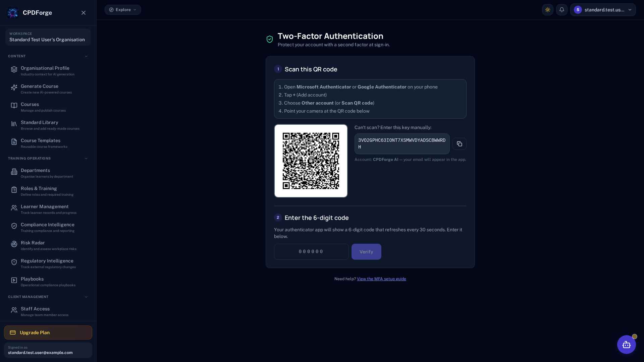This screenshot has width=644, height=362.
Task: Open notifications bell
Action: click(x=562, y=10)
